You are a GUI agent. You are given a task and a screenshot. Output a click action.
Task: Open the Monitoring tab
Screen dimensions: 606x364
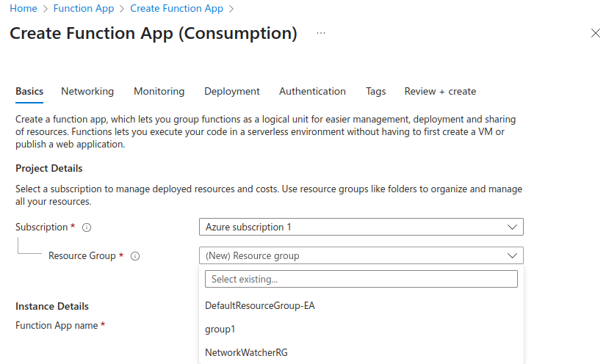(159, 92)
